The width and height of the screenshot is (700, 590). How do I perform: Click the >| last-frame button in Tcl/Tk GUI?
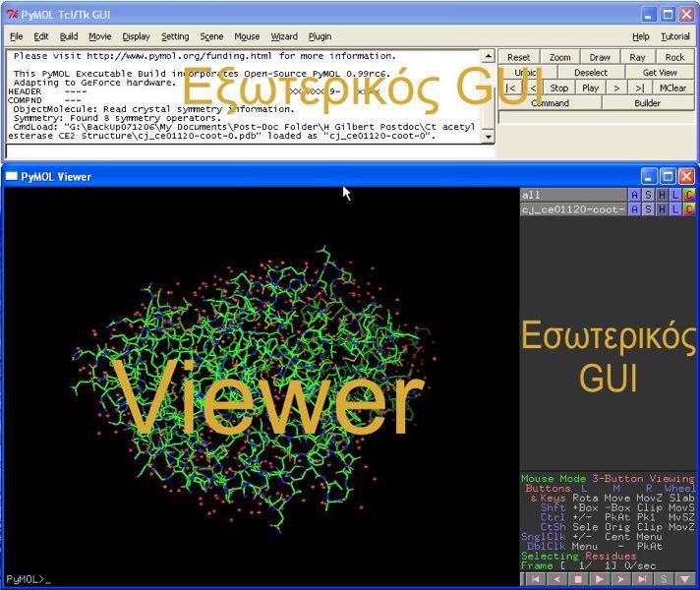click(640, 88)
